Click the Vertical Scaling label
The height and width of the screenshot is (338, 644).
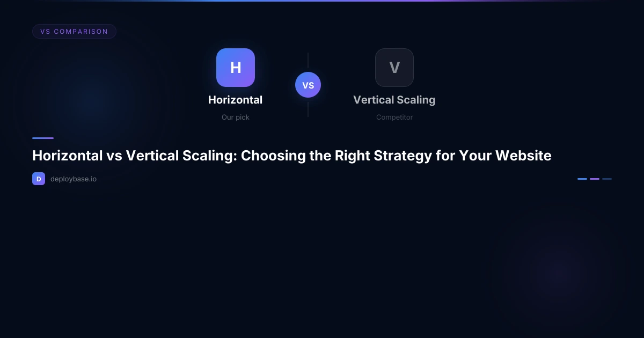[x=394, y=100]
